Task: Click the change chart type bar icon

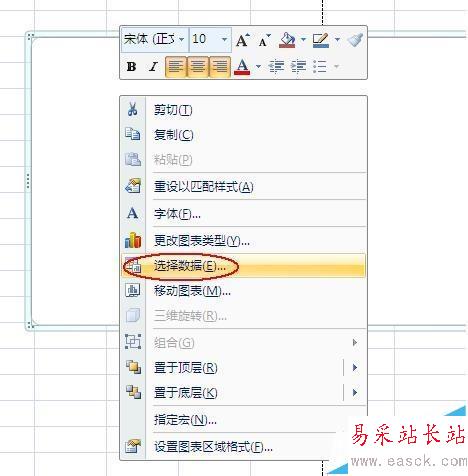Action: pos(133,240)
